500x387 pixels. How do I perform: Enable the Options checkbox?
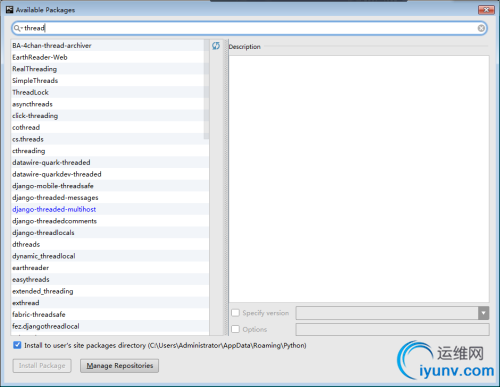(235, 329)
